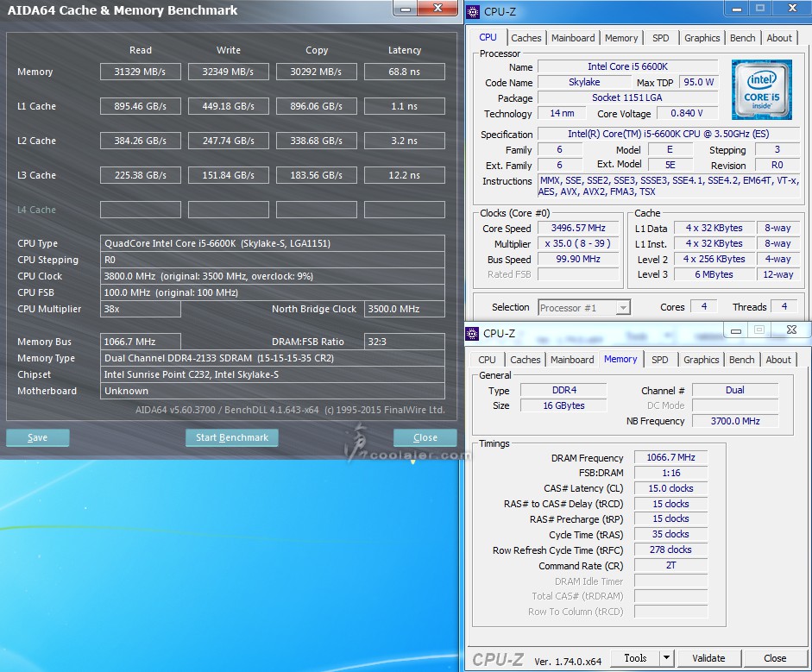The height and width of the screenshot is (672, 812).
Task: Click L3 Cache copy value 183.56 GB/s
Action: click(317, 175)
